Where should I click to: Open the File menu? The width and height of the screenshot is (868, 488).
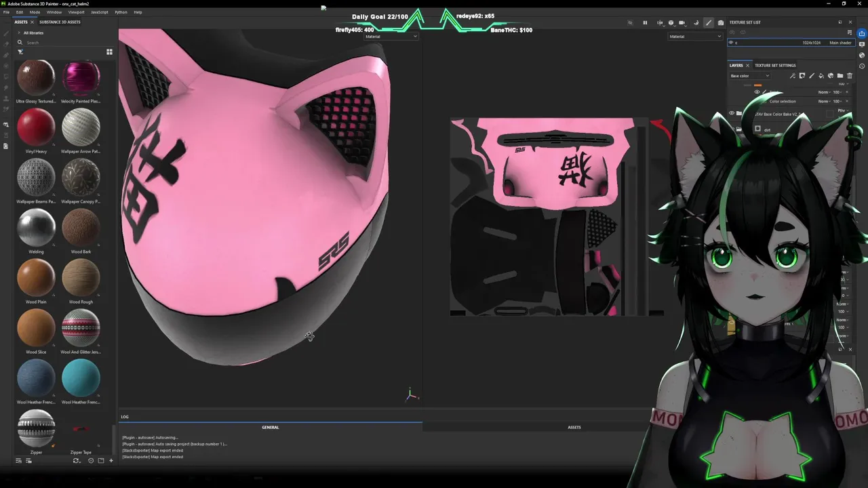coord(6,12)
